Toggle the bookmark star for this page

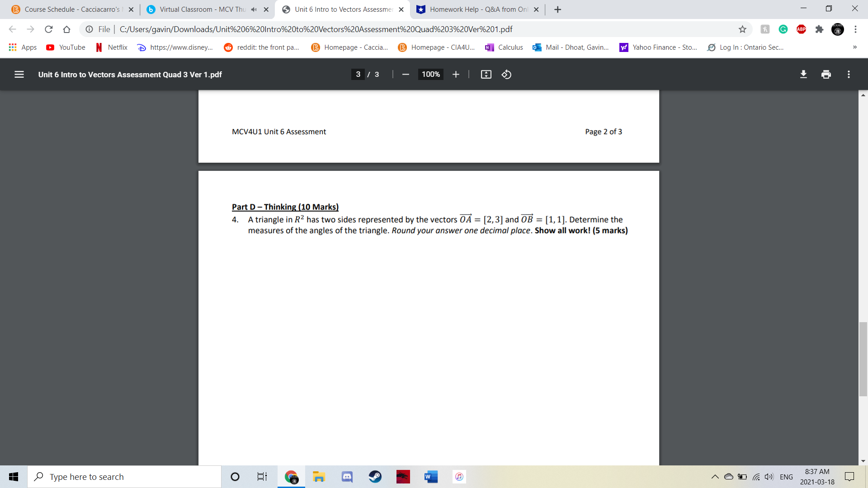click(743, 29)
